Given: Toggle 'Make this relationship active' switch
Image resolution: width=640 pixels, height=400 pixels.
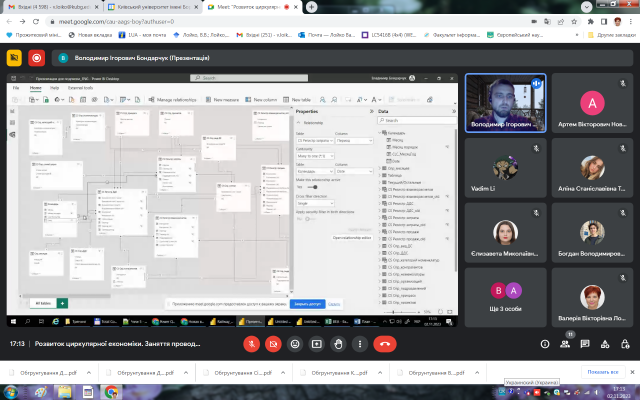Looking at the screenshot, I should (313, 187).
